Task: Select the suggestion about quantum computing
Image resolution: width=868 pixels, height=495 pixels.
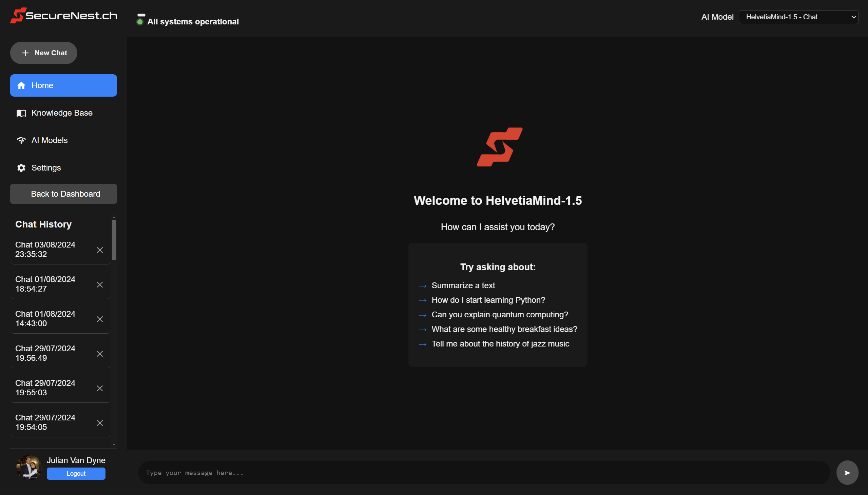Action: point(499,315)
